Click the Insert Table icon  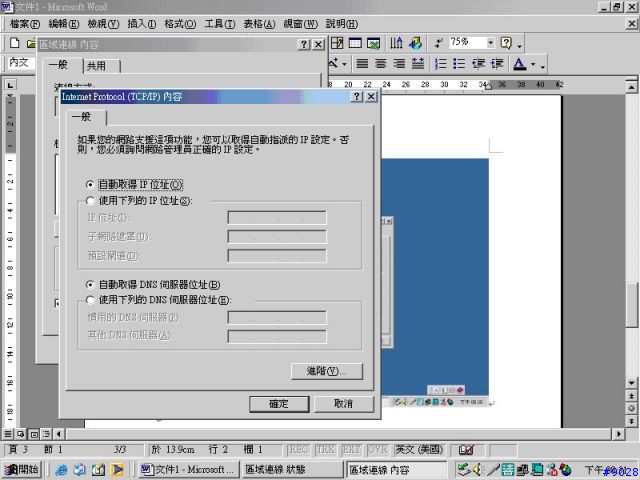click(355, 42)
